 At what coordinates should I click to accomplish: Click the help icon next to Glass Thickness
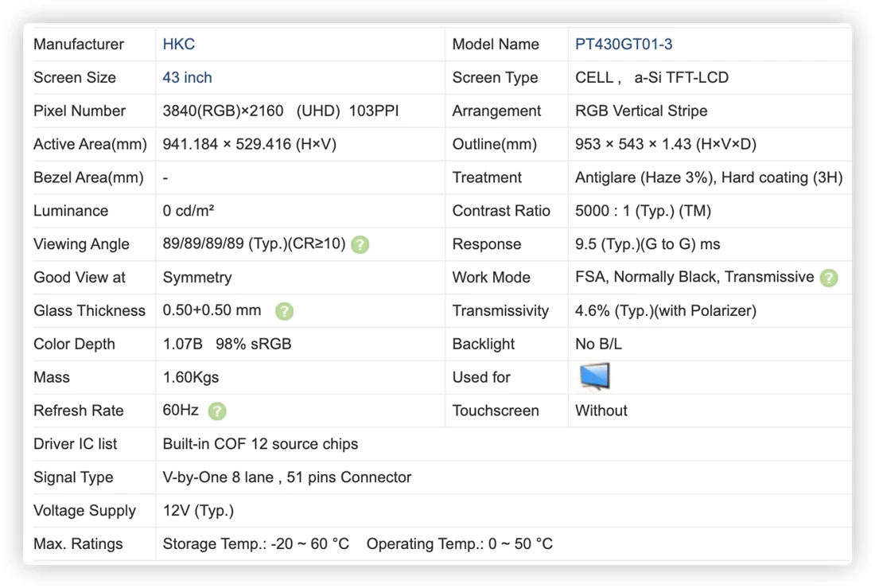(284, 311)
